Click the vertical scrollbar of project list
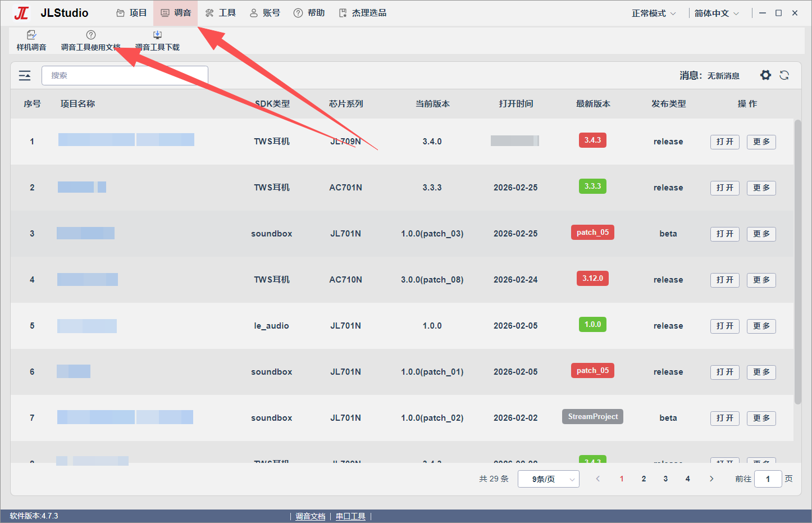This screenshot has width=812, height=523. pos(797,262)
